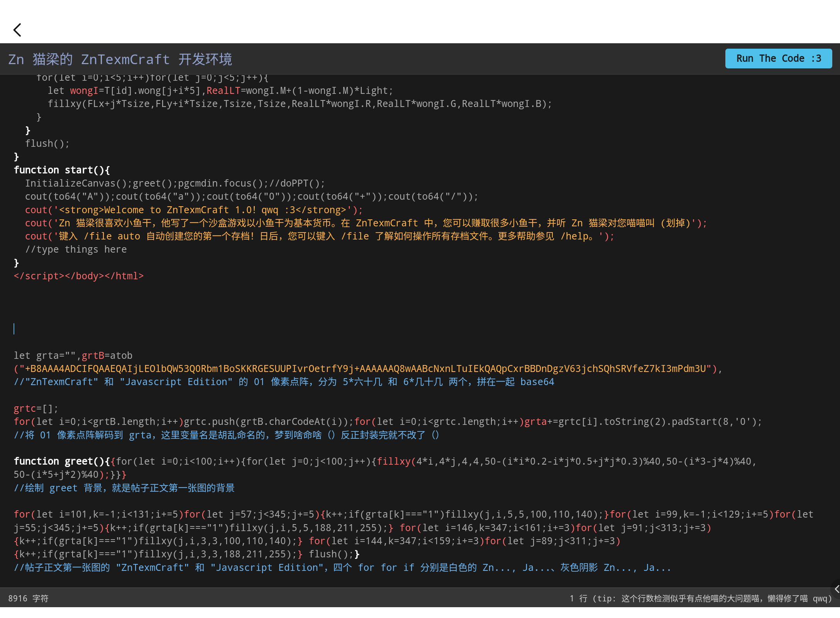Click the 'fillxy(FLx+j*Tsize' line
The width and height of the screenshot is (840, 618).
[x=300, y=104]
